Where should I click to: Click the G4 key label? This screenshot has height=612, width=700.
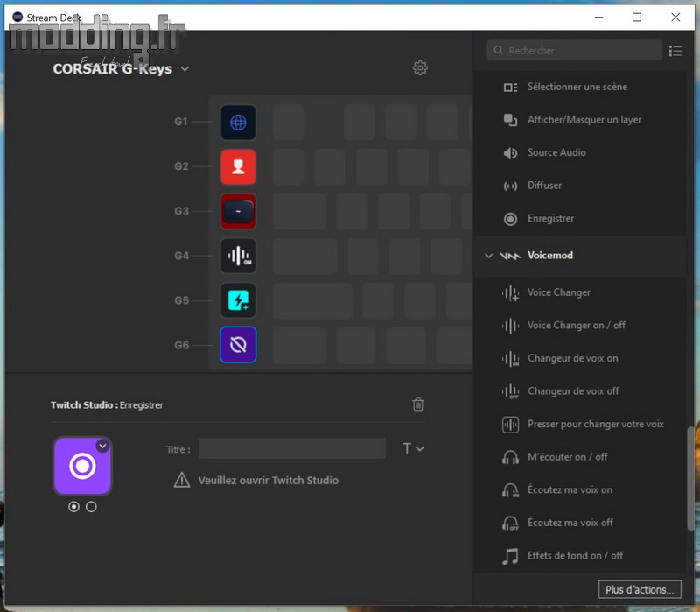pyautogui.click(x=181, y=256)
